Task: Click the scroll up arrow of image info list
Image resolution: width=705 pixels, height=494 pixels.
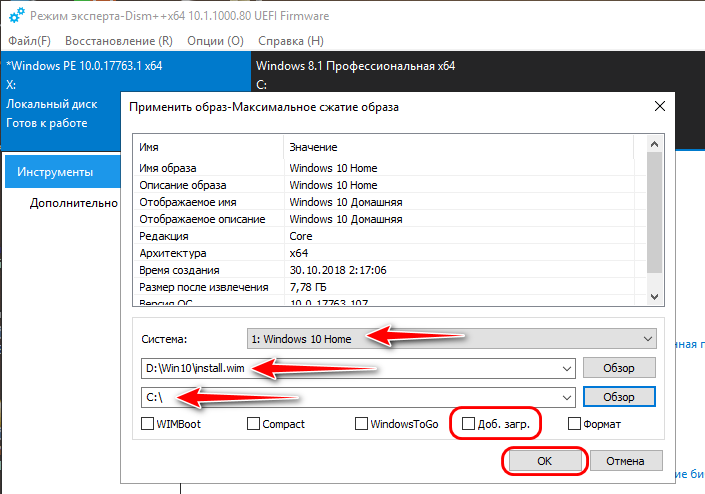Action: click(x=655, y=144)
